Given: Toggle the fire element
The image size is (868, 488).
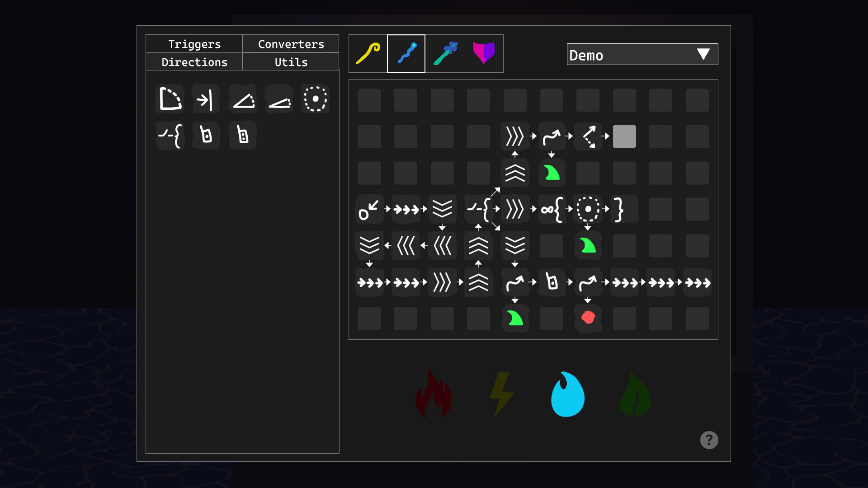Looking at the screenshot, I should 433,394.
